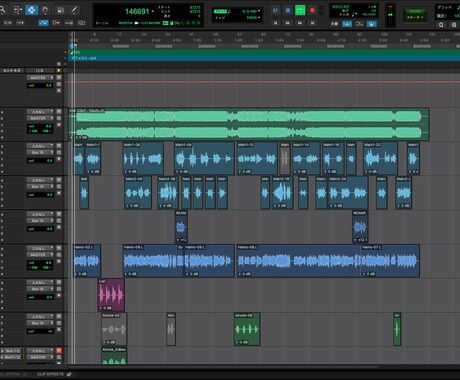
Task: Click the vol -inf field on Ahote track
Action: [x=40, y=331]
